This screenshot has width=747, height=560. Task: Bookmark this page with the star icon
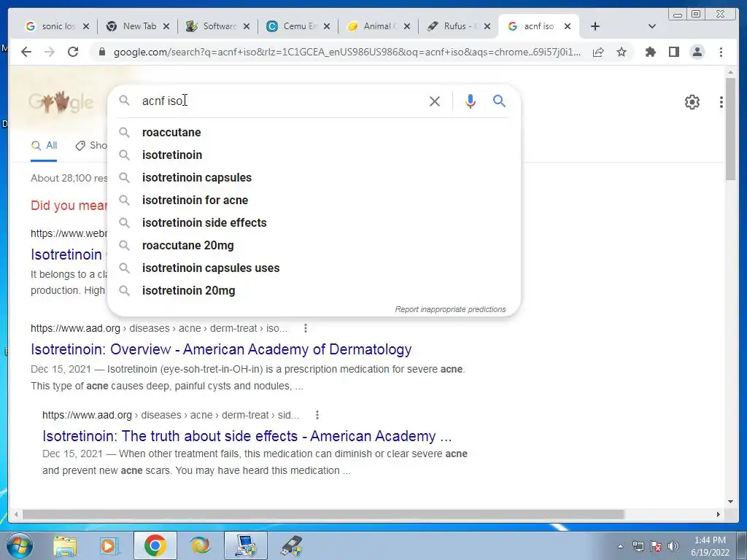coord(622,52)
